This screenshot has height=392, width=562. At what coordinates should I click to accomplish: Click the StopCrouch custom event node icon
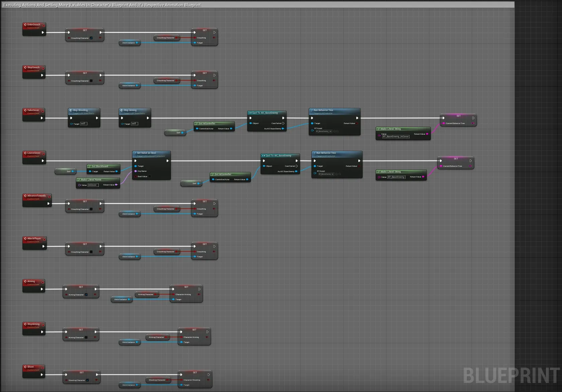[25, 68]
